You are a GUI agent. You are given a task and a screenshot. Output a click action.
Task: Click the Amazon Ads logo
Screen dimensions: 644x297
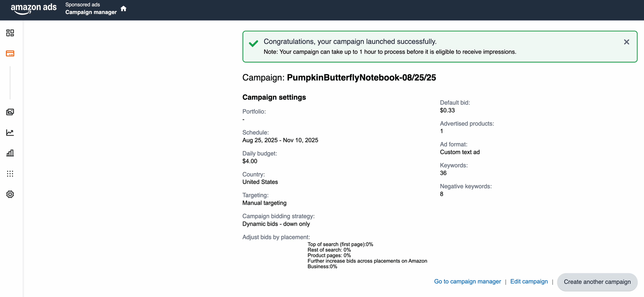coord(33,9)
